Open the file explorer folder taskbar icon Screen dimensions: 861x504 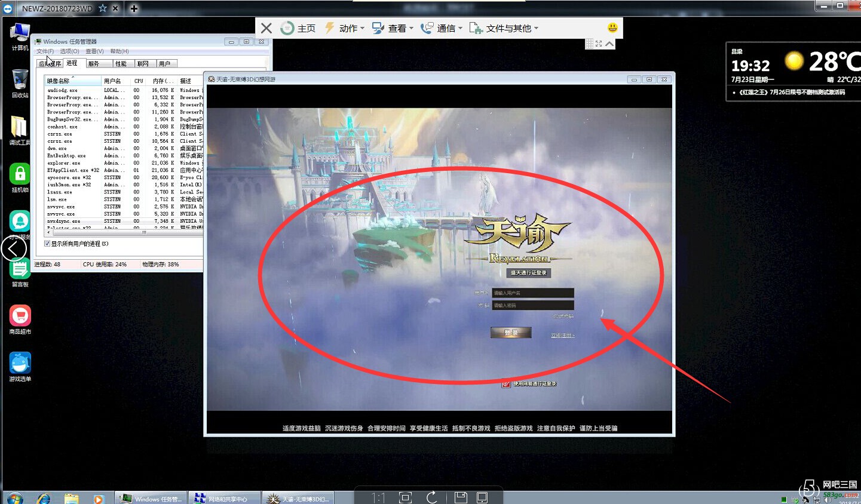71,499
